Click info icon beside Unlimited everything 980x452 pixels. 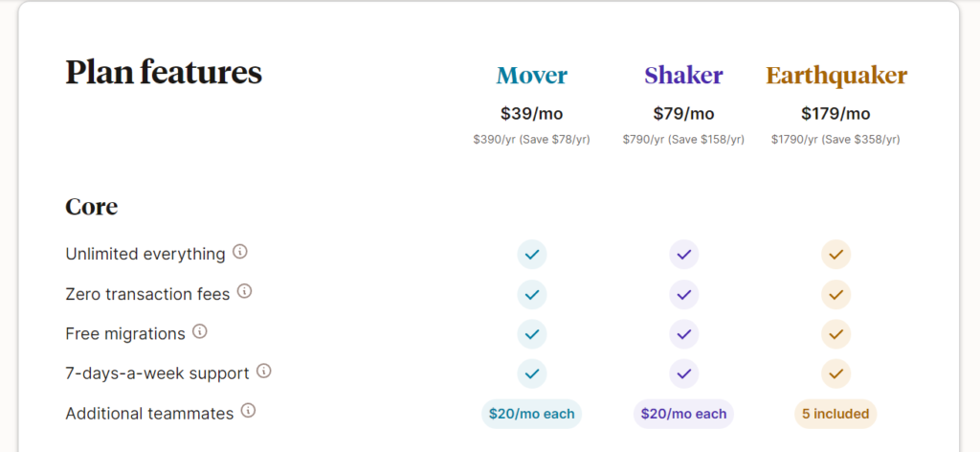(240, 252)
